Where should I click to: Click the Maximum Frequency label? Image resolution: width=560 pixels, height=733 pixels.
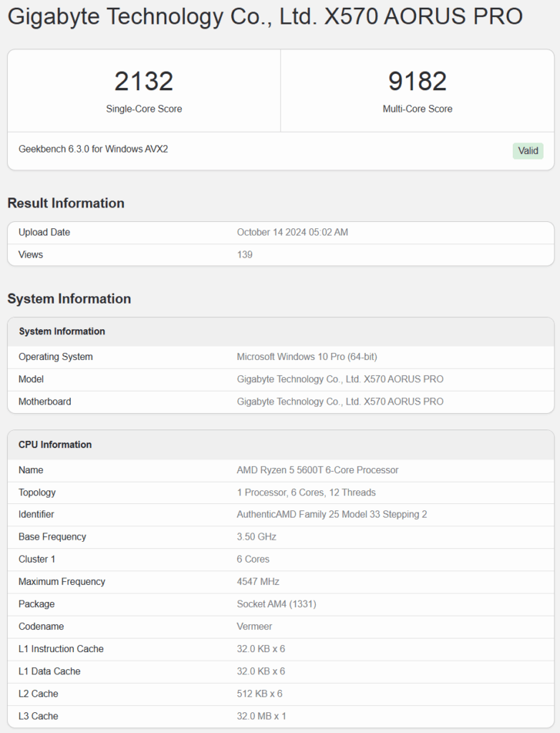(62, 581)
